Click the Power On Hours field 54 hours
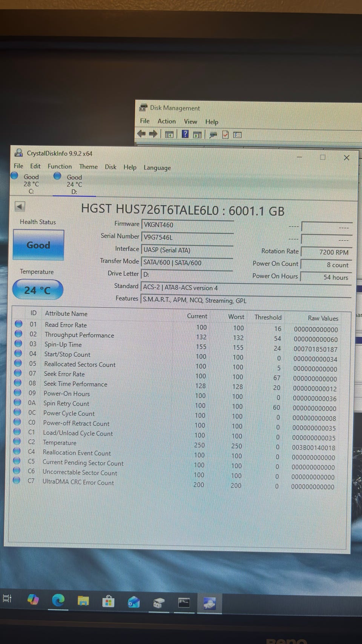The image size is (362, 644). (326, 277)
